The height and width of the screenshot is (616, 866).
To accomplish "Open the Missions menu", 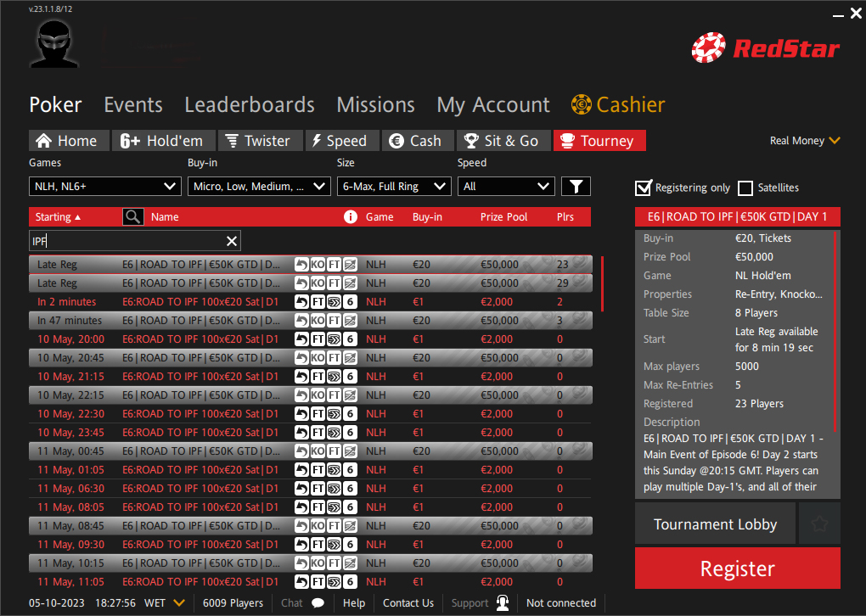I will tap(375, 105).
